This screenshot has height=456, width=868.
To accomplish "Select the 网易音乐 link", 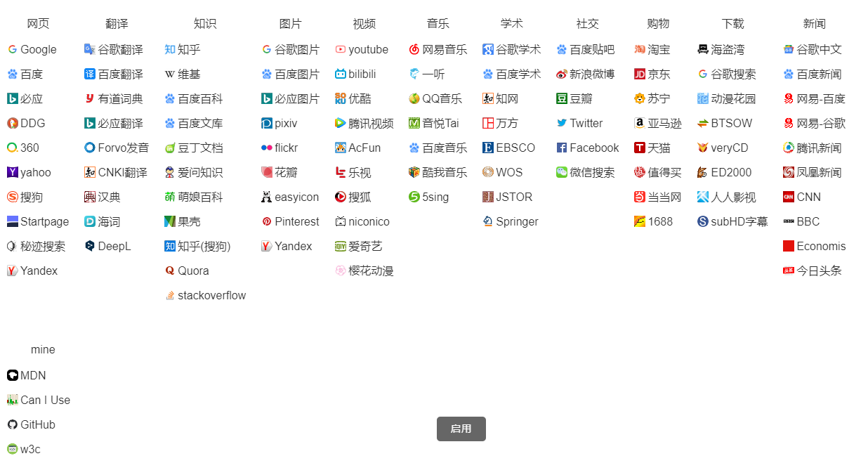I will point(444,50).
